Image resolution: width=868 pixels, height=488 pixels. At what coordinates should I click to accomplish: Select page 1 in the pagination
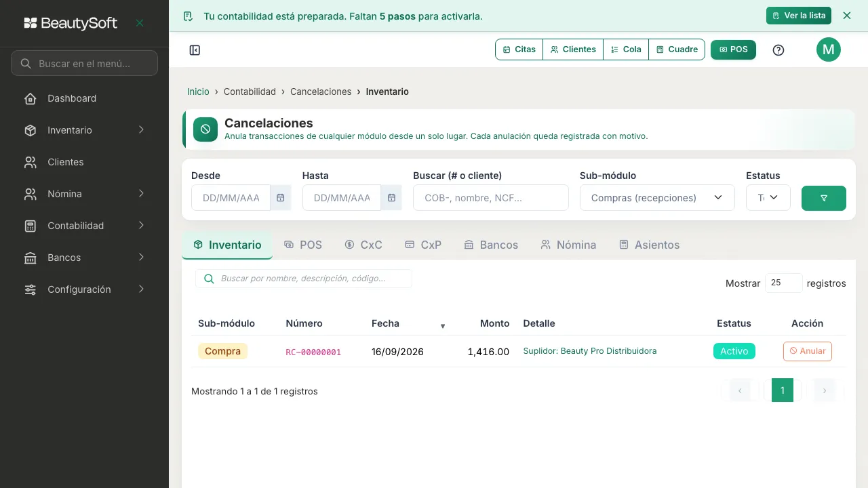[x=783, y=390]
